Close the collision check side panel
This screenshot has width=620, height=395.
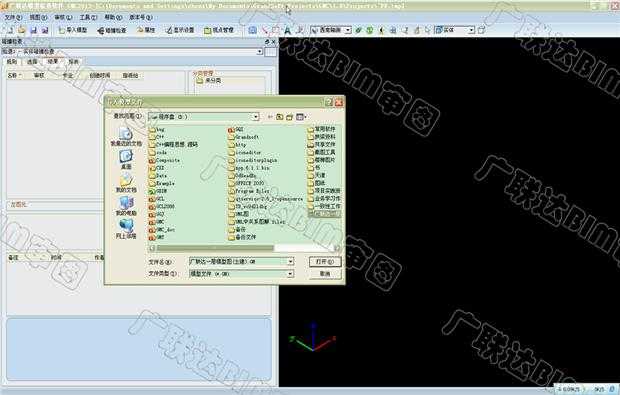pyautogui.click(x=274, y=42)
